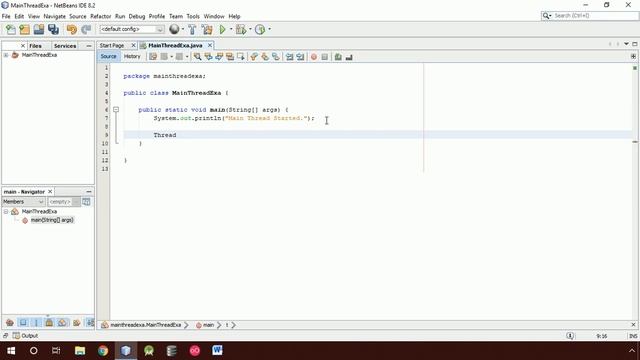Click Find Next Occurrence icon

(x=219, y=57)
